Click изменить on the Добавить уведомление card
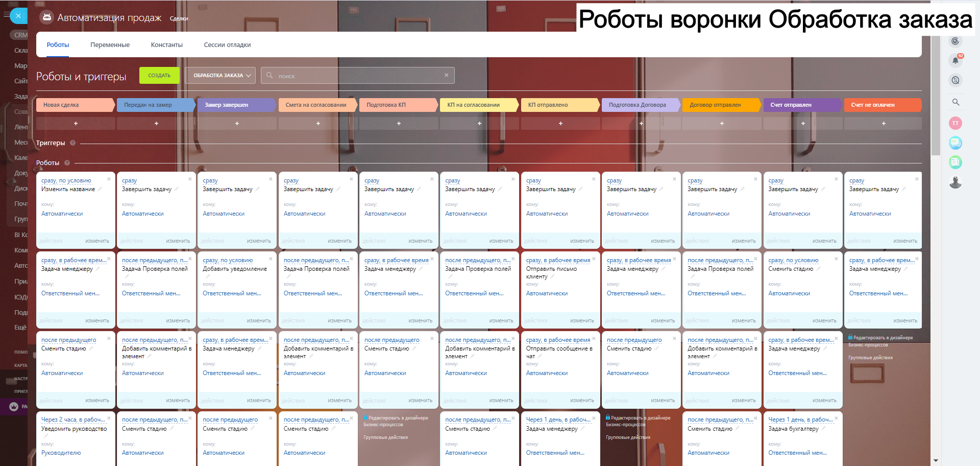Viewport: 980px width, 466px height. (259, 320)
